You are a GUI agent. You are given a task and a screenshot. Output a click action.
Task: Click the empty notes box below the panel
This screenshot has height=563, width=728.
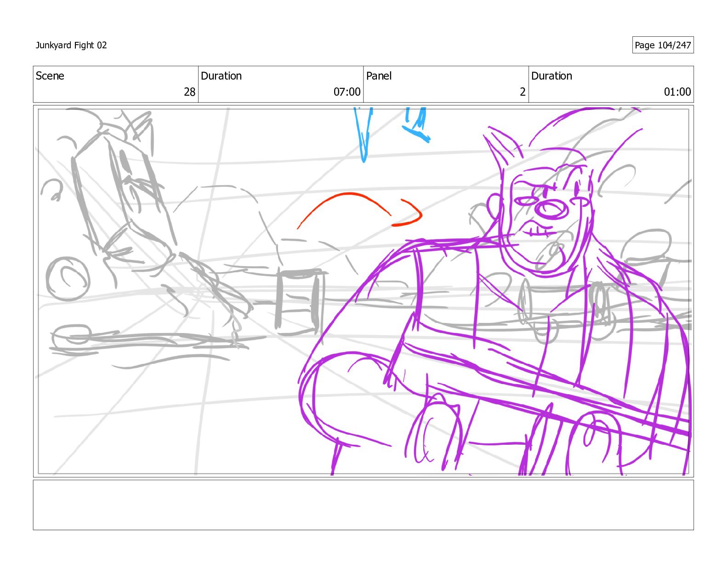(363, 505)
